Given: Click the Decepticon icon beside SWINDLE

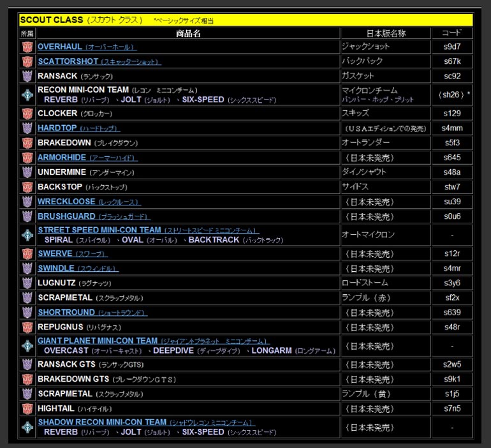Looking at the screenshot, I should 27,268.
